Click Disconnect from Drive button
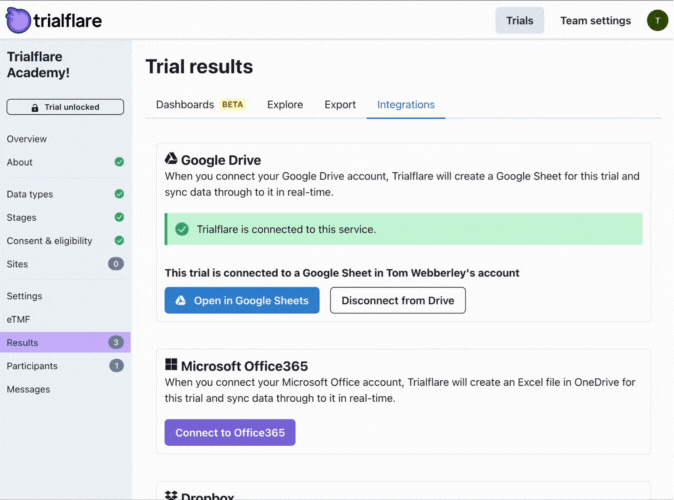 398,301
